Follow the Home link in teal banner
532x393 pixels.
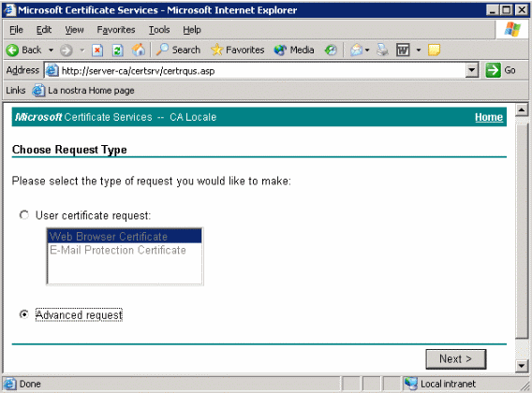point(489,117)
